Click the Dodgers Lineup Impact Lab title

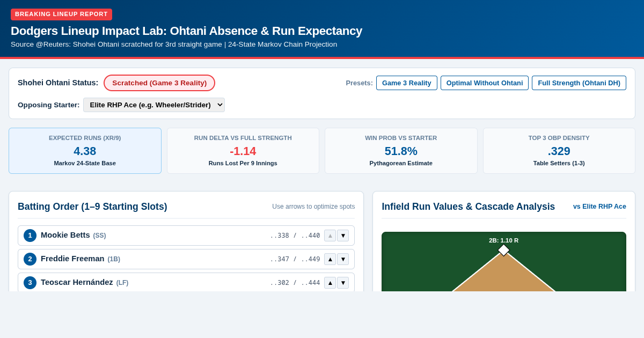186,31
